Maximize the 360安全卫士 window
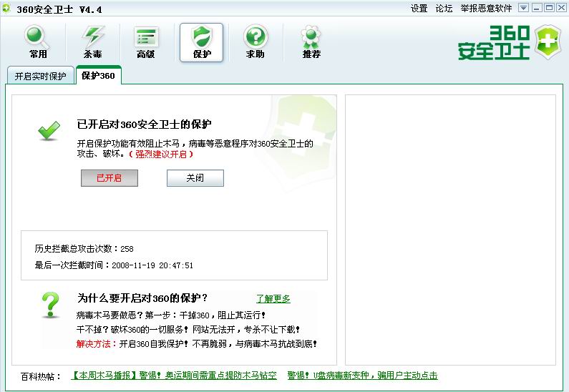 550,8
